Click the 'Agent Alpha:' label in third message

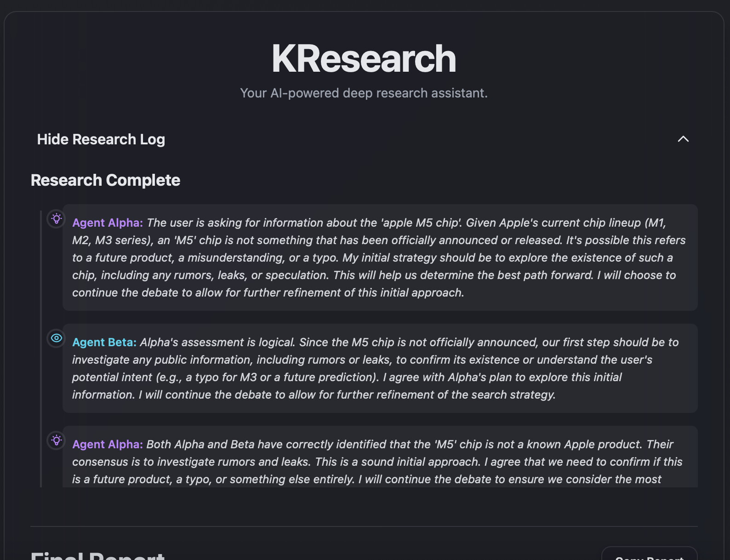108,444
